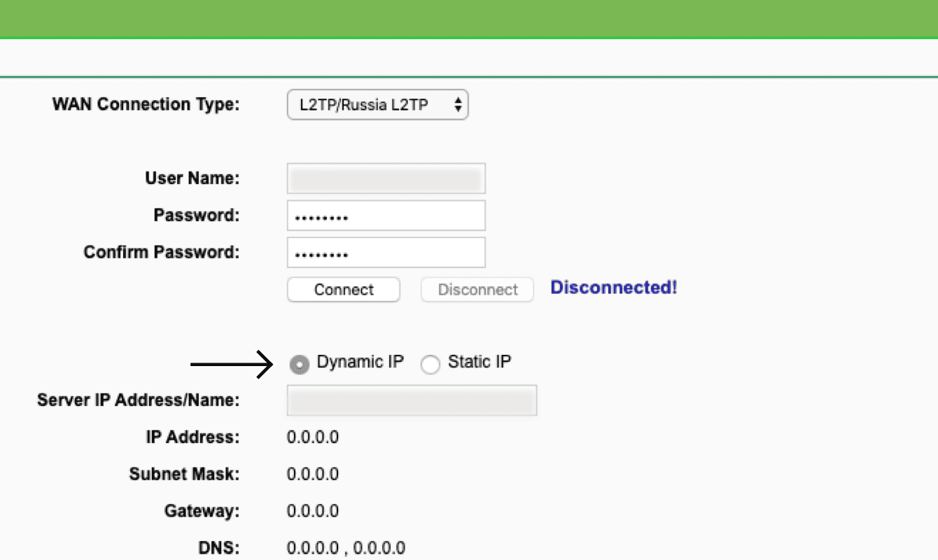
Task: Click the DNS value 0.0.0.0 , 0.0.0.0
Action: [x=346, y=548]
